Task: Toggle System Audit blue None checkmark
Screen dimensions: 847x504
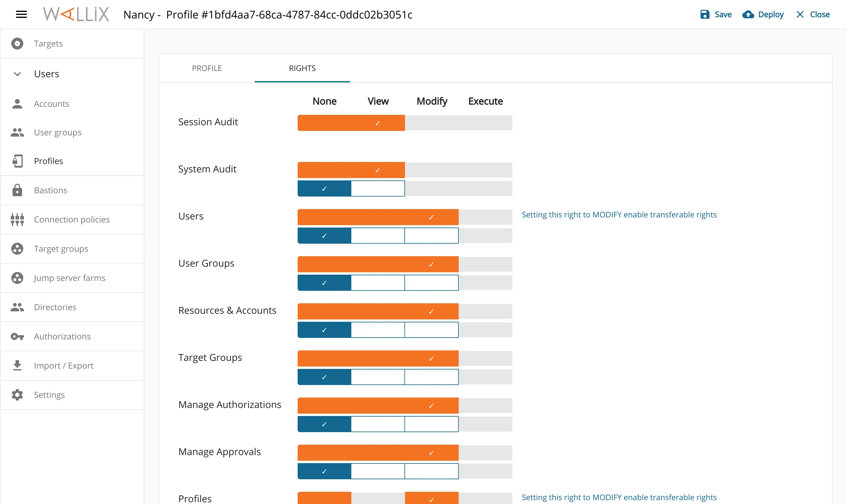Action: tap(324, 188)
